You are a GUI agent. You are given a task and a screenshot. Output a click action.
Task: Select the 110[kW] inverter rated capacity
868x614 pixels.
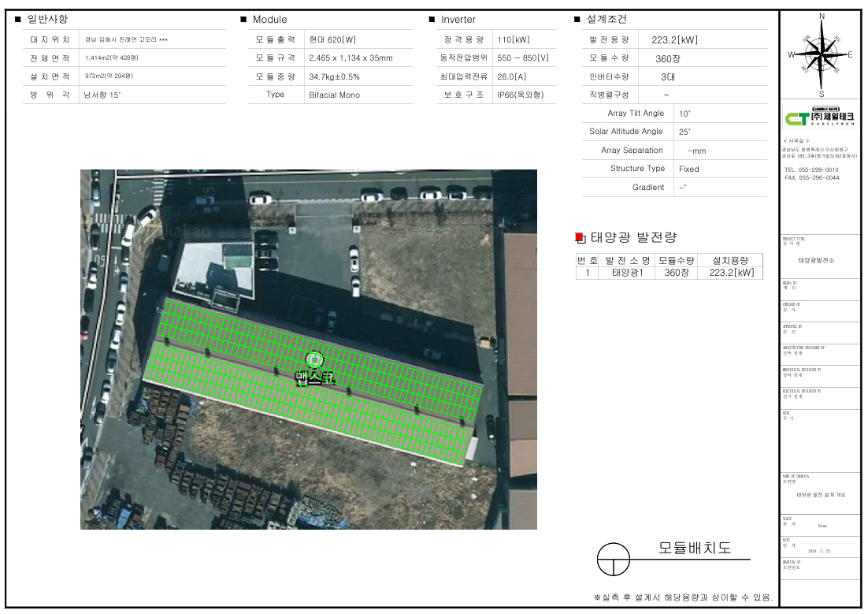[512, 39]
